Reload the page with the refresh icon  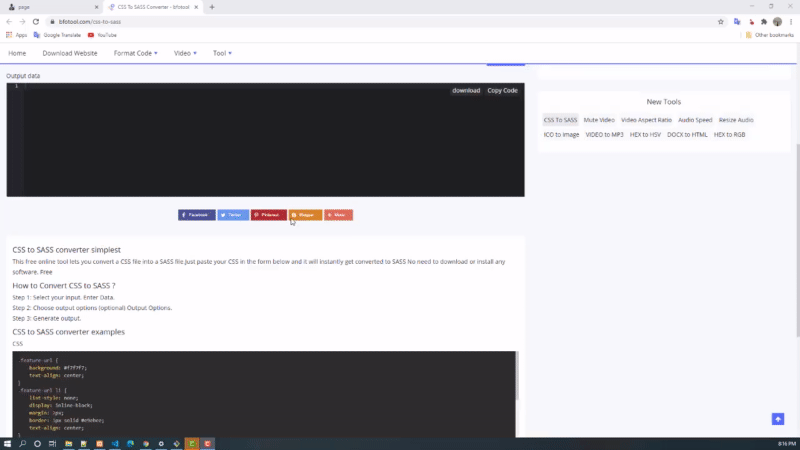pos(36,21)
